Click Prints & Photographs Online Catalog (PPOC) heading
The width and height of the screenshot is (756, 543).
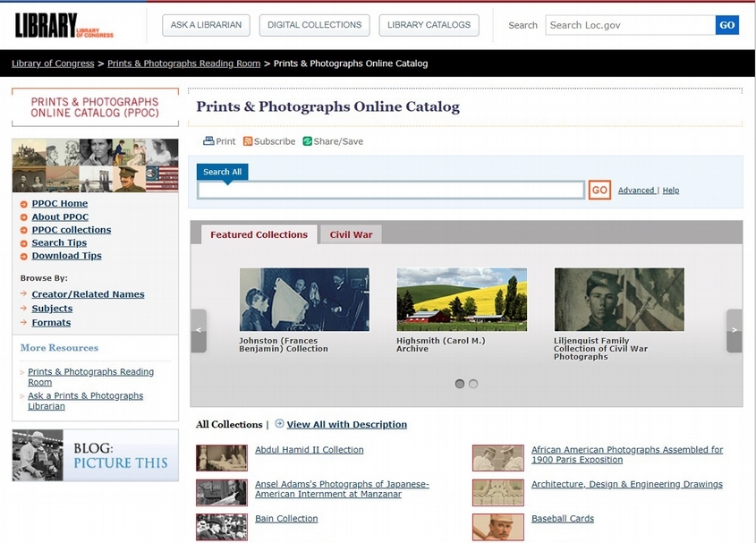point(95,107)
